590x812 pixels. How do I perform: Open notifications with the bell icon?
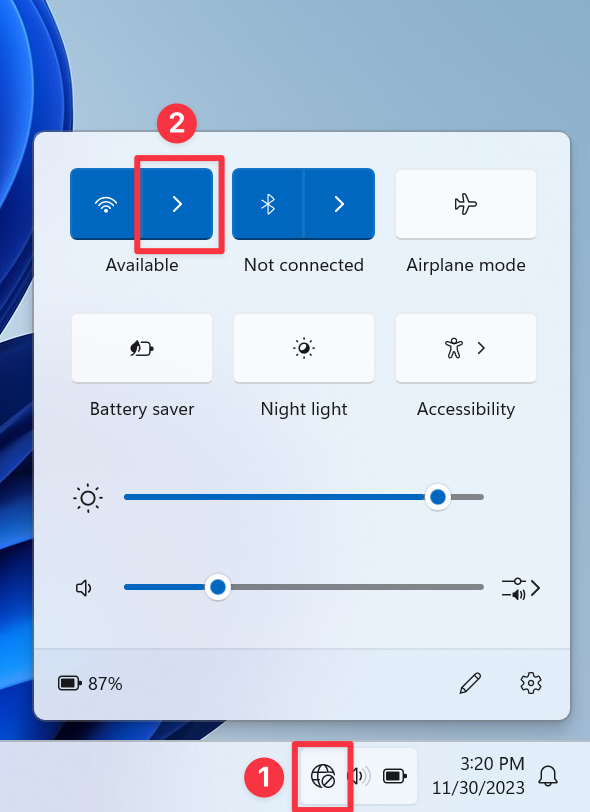[x=548, y=776]
